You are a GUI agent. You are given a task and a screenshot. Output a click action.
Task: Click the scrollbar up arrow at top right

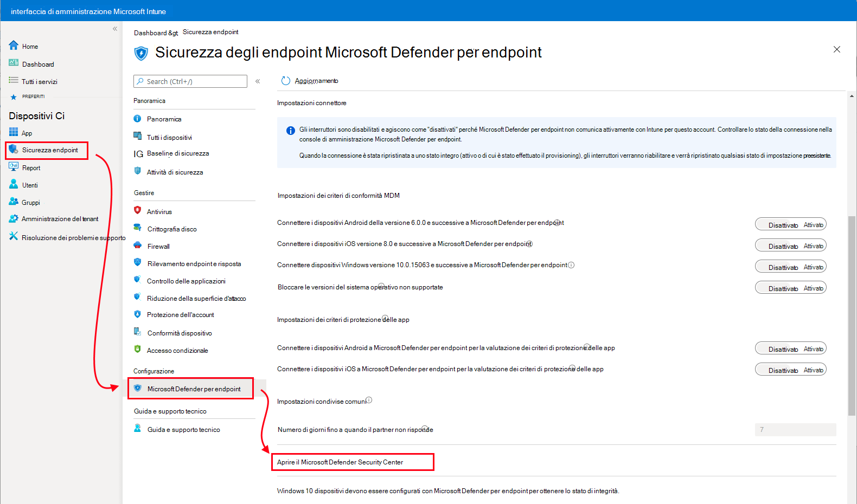(x=852, y=95)
